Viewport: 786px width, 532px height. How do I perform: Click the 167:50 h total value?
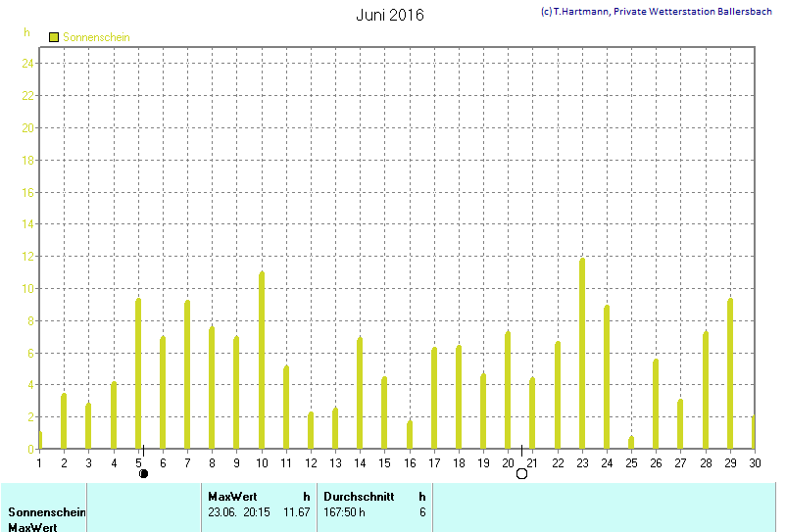pos(345,511)
